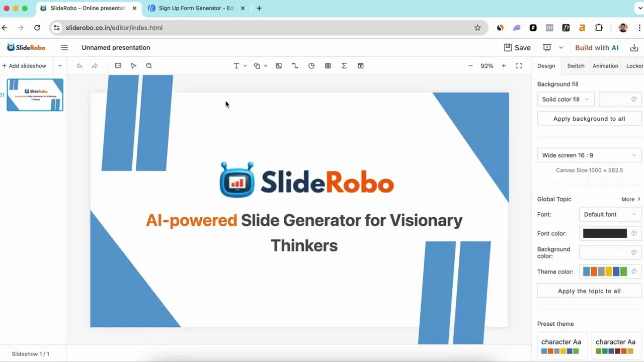Select the line connector tool
Screen dimensions: 644x362
click(x=295, y=66)
